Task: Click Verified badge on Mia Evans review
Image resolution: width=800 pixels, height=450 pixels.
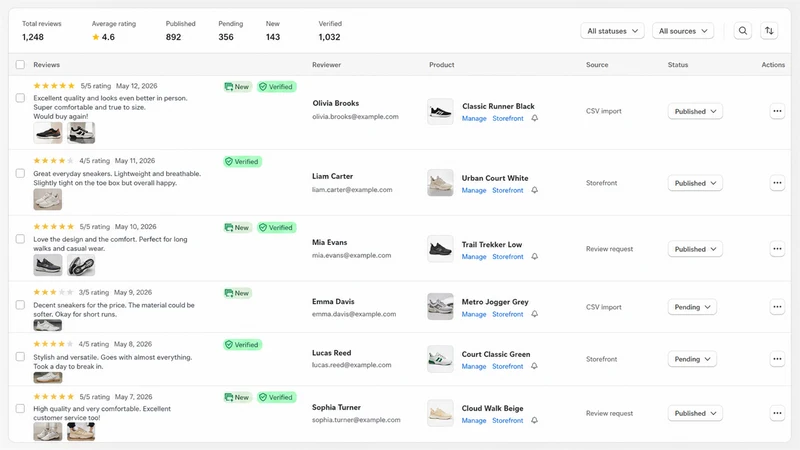Action: 277,228
